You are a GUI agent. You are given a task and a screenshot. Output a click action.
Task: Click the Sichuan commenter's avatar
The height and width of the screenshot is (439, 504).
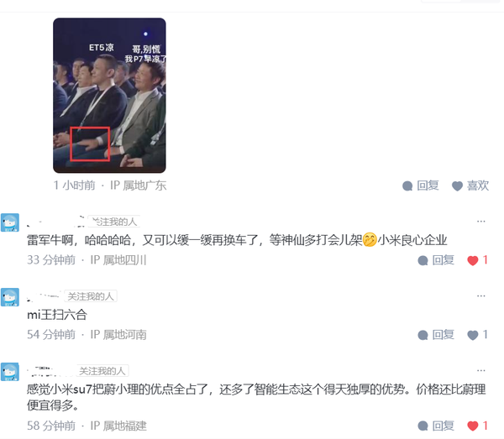pos(10,222)
